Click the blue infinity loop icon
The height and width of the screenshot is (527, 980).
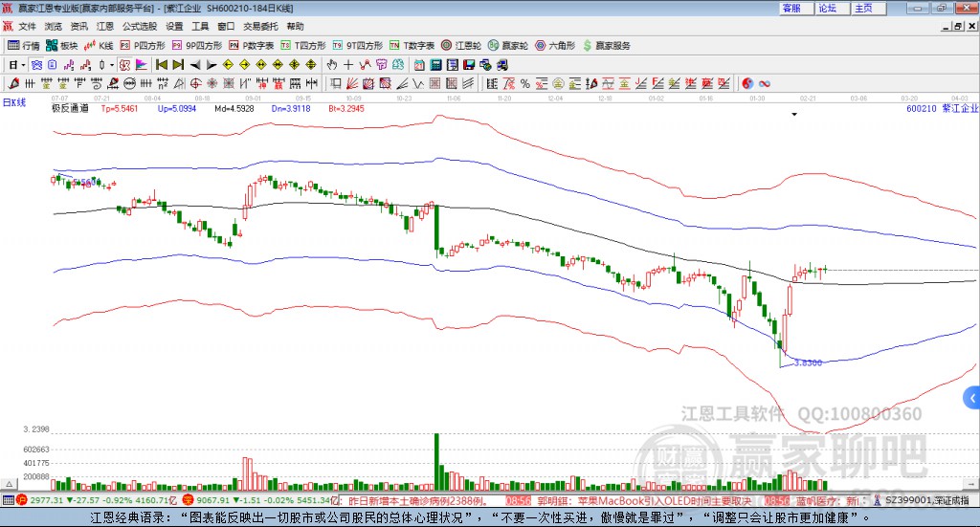pyautogui.click(x=765, y=83)
